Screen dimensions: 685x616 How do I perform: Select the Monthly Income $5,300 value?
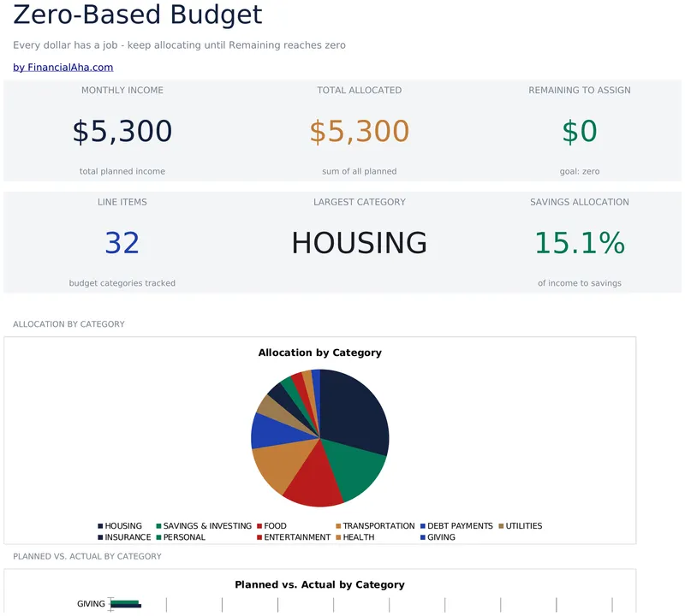pos(122,131)
